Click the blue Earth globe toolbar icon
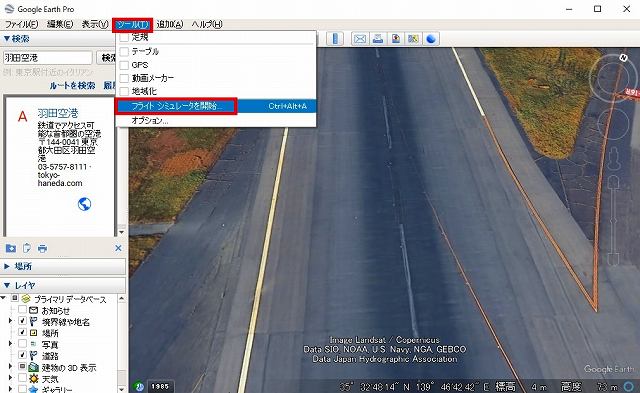The width and height of the screenshot is (640, 393). 431,39
